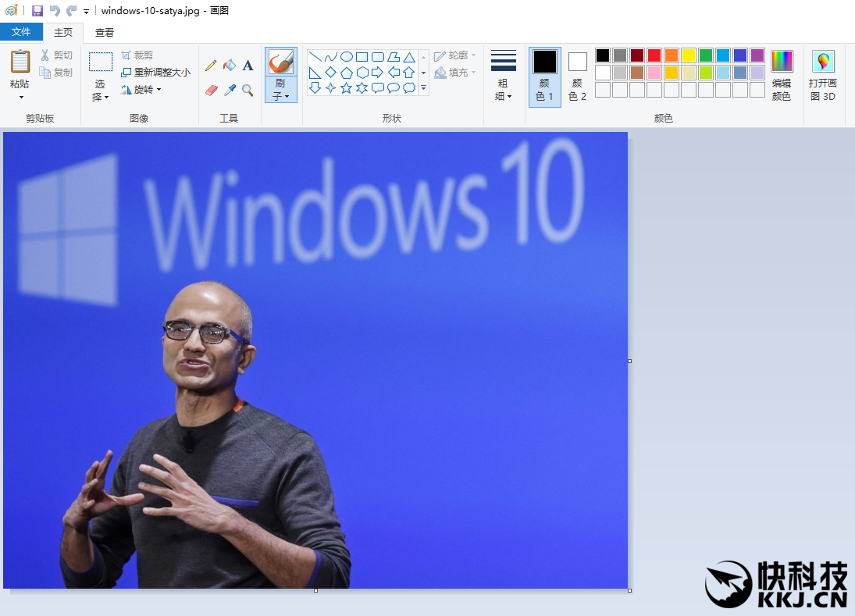855x616 pixels.
Task: Select the Down arrow shape
Action: 315,87
